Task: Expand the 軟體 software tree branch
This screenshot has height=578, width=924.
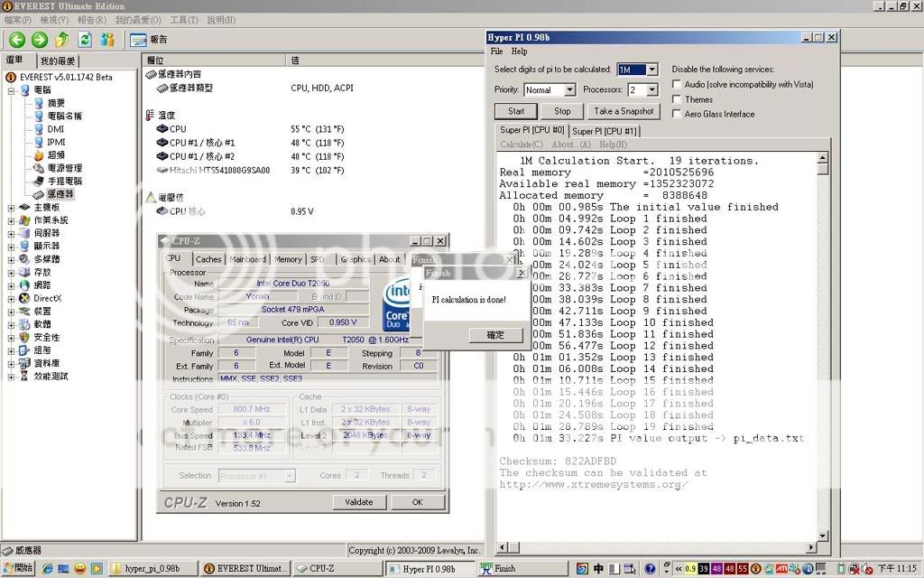Action: (x=11, y=324)
